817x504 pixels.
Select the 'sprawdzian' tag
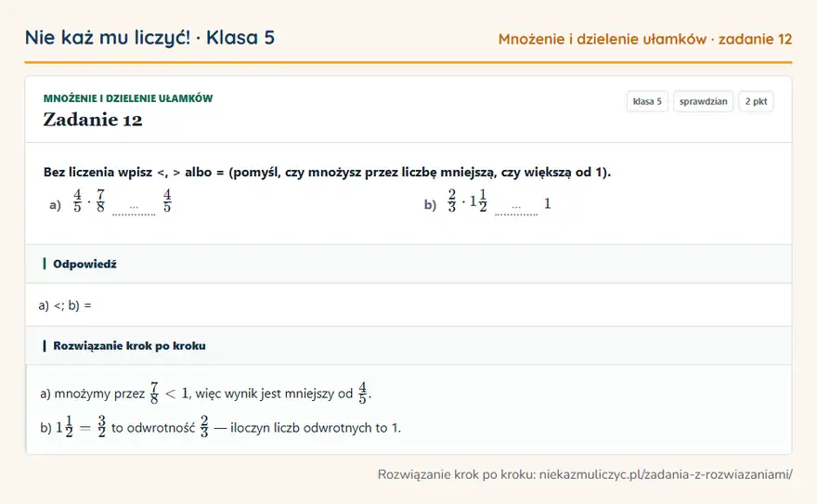(x=703, y=101)
